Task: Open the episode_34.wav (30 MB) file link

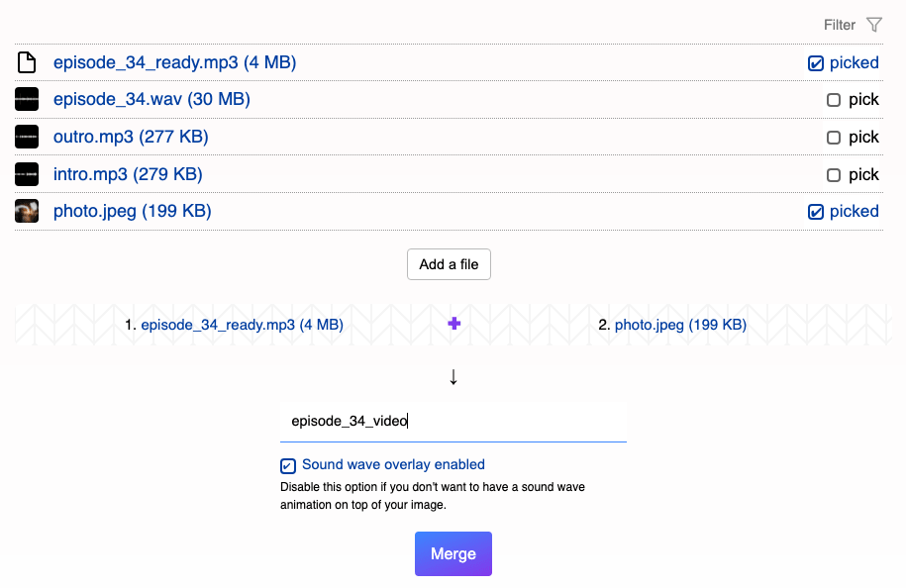Action: (151, 99)
